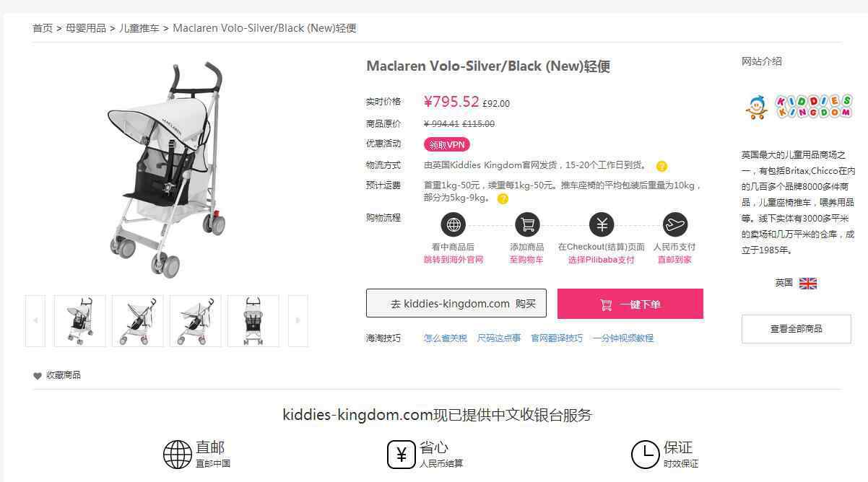
Task: Click the globe icon in 购物流程
Action: [453, 225]
